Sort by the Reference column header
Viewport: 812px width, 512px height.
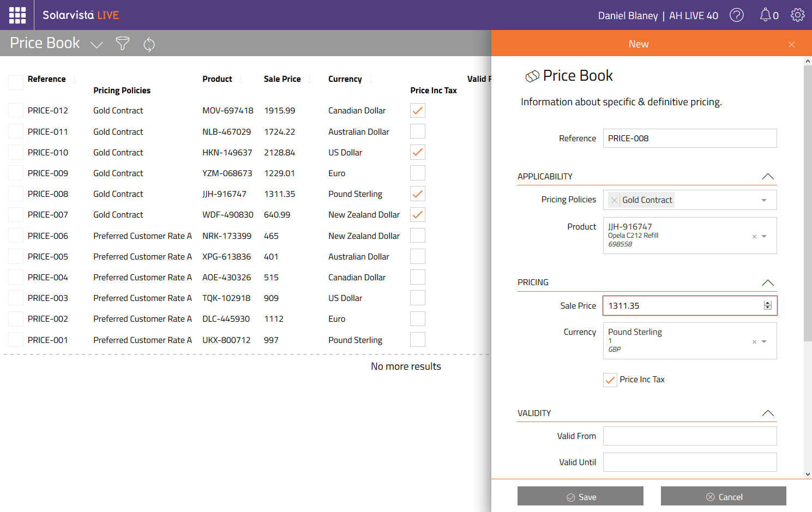[47, 79]
